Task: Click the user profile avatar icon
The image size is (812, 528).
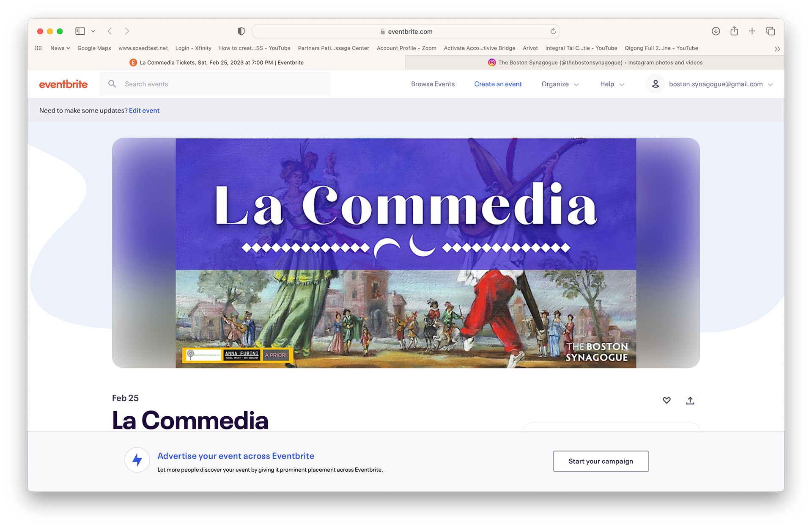Action: 656,84
